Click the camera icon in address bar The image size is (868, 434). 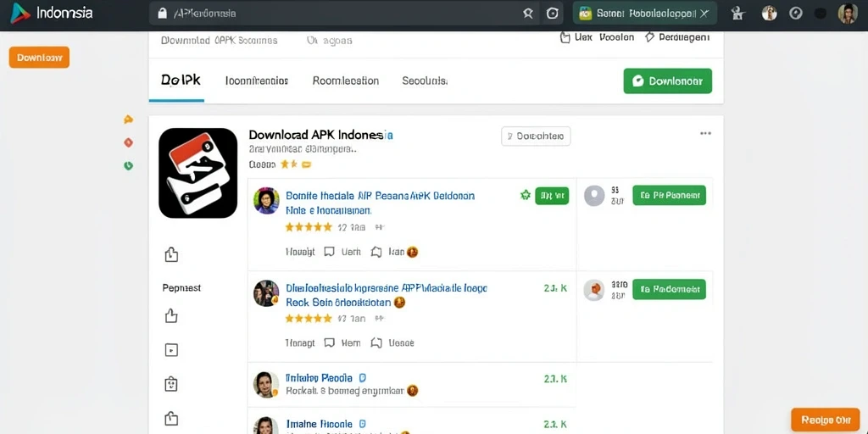point(552,14)
